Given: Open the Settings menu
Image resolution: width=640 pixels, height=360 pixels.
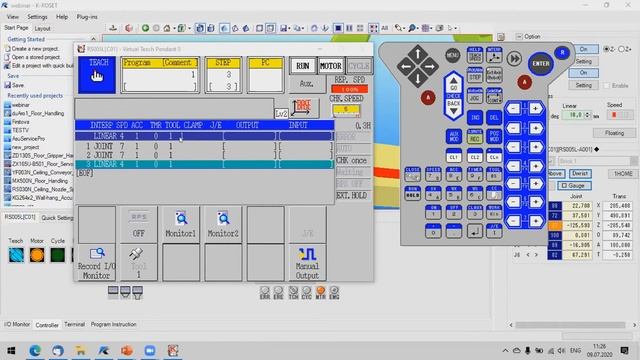Looking at the screenshot, I should (x=37, y=17).
